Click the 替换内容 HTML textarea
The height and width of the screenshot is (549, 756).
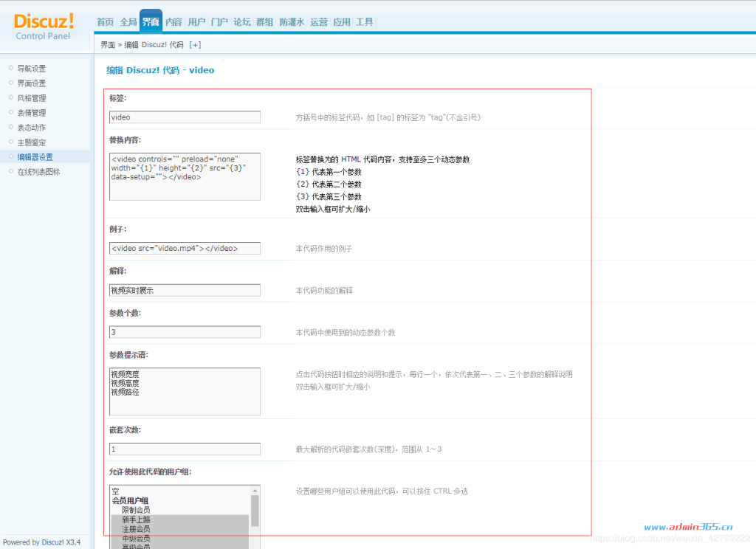185,176
